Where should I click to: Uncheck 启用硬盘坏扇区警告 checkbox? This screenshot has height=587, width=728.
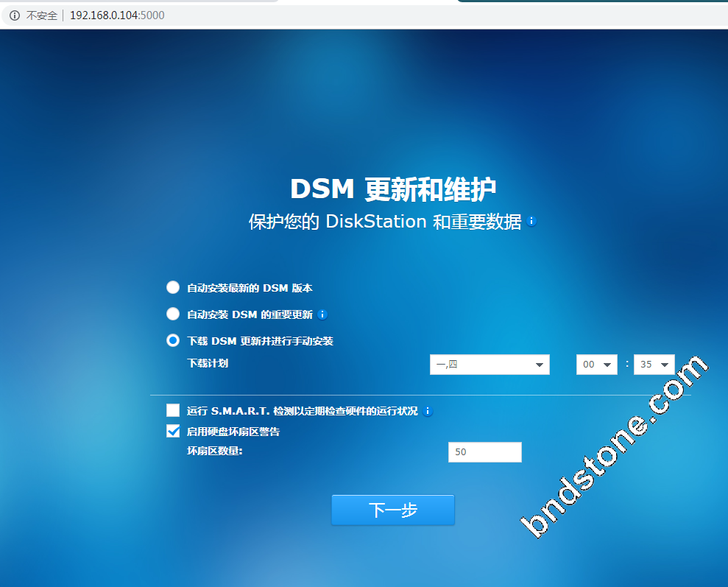point(173,432)
